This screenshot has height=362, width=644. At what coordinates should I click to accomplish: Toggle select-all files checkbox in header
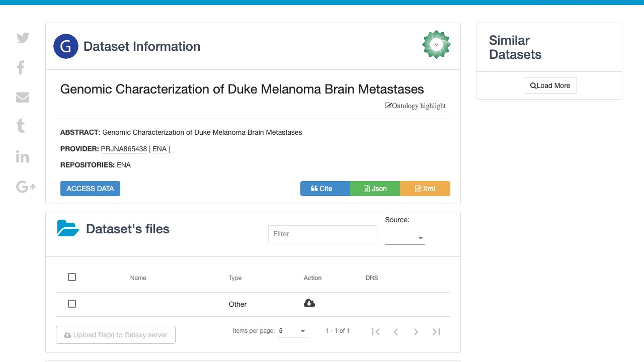click(72, 277)
